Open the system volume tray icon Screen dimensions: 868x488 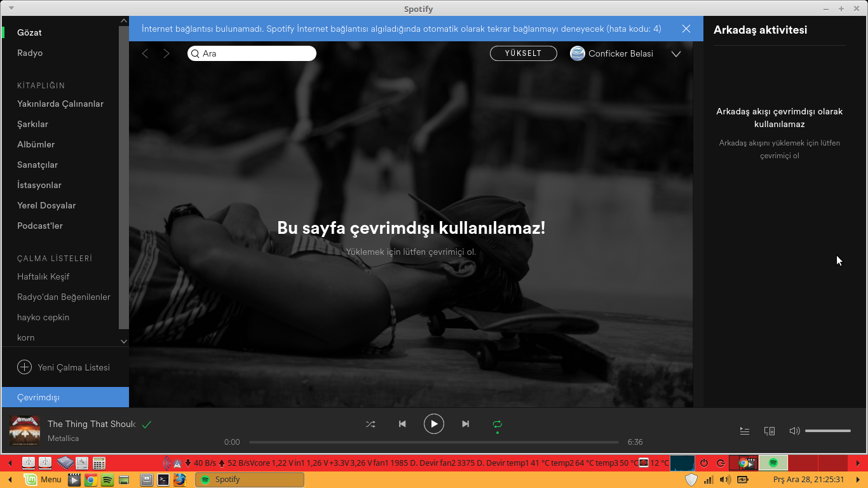point(725,480)
